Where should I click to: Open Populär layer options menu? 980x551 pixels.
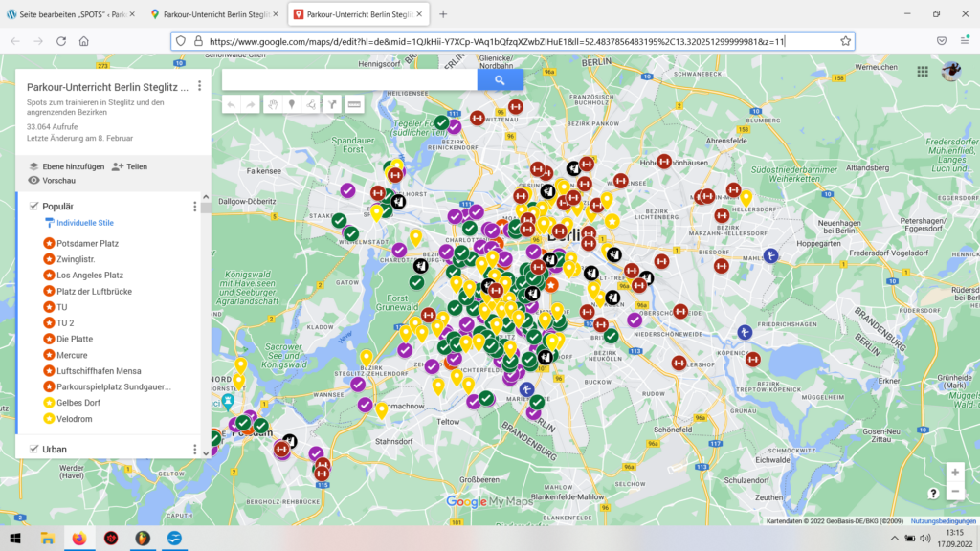[195, 207]
